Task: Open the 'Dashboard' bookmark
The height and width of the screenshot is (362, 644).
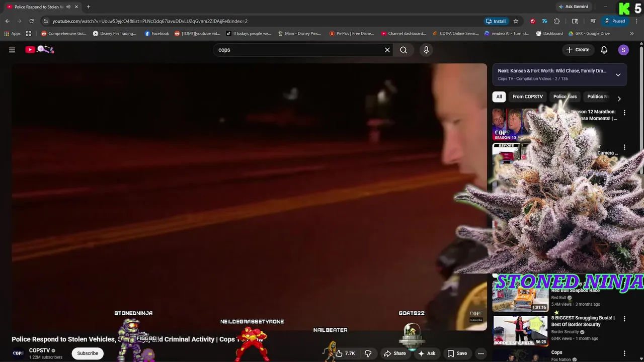Action: click(x=549, y=34)
